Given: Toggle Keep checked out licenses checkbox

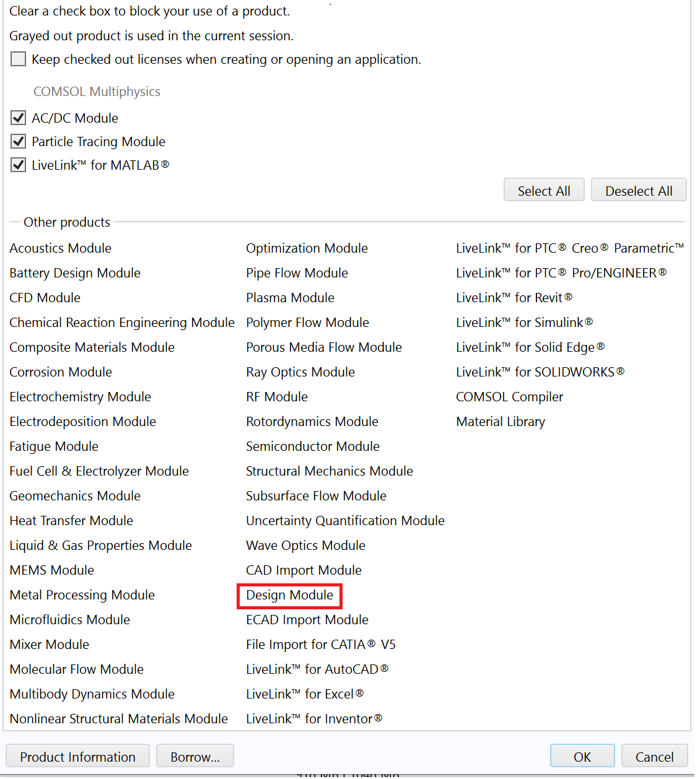Looking at the screenshot, I should [x=19, y=59].
